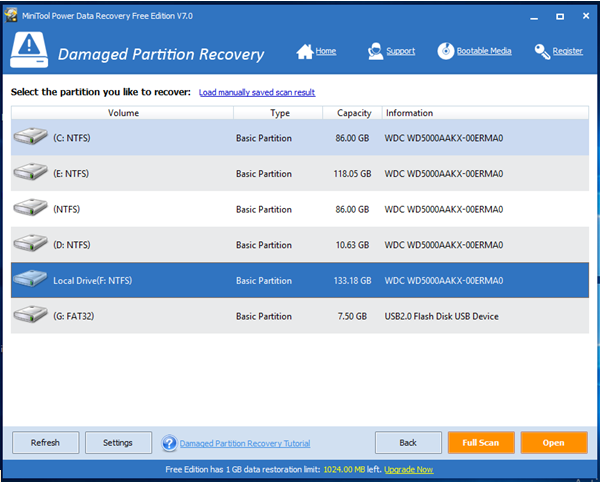The height and width of the screenshot is (482, 600).
Task: Click the tutorial help question-mark icon
Action: coord(169,443)
